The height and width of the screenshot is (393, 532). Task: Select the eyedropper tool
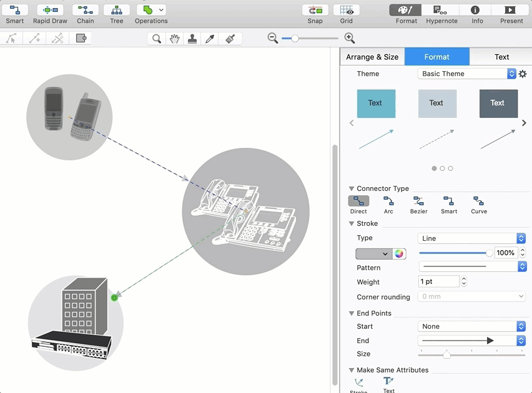click(210, 39)
